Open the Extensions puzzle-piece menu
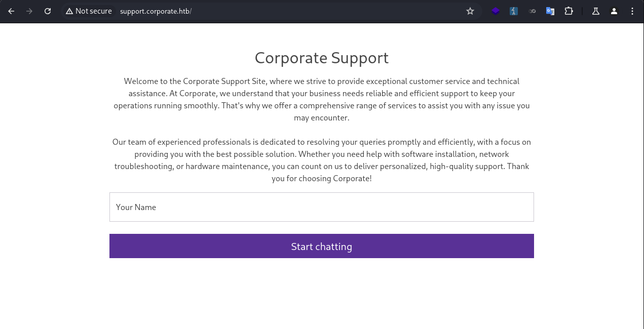The image size is (644, 329). [569, 11]
